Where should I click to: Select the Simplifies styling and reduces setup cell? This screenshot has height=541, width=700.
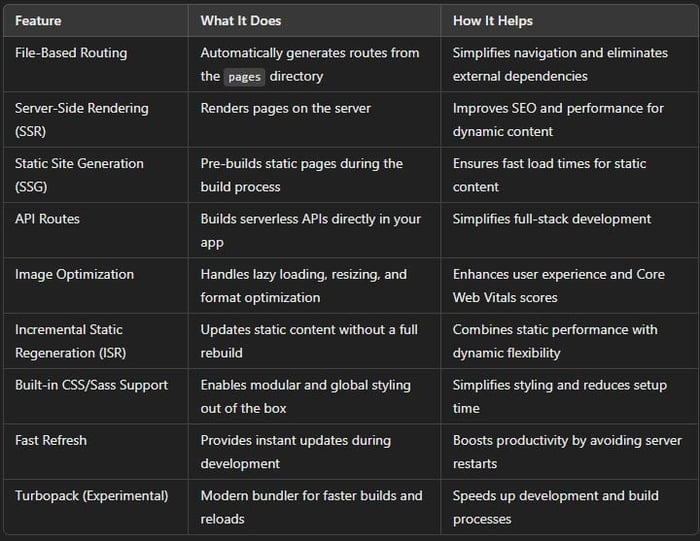click(x=569, y=396)
